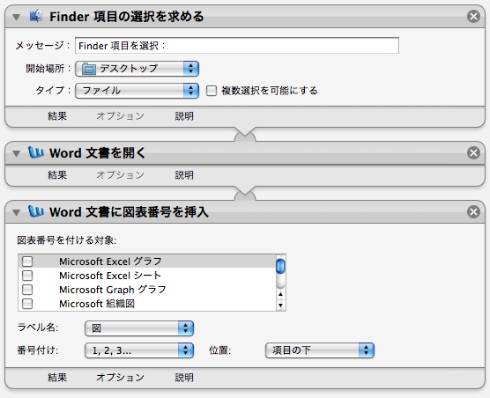Screen dimensions: 490x398
Task: Click オプション in the caption action footer
Action: tap(120, 377)
